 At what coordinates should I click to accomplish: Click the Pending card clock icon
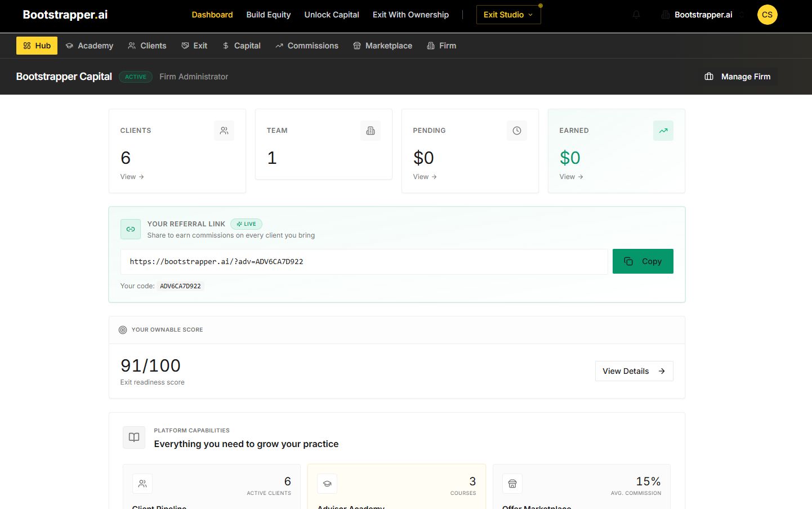[x=517, y=131]
